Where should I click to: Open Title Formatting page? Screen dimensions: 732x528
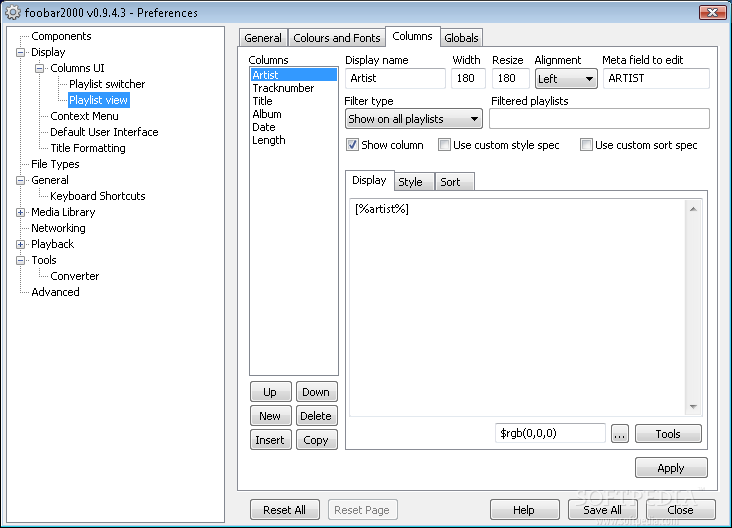click(88, 148)
